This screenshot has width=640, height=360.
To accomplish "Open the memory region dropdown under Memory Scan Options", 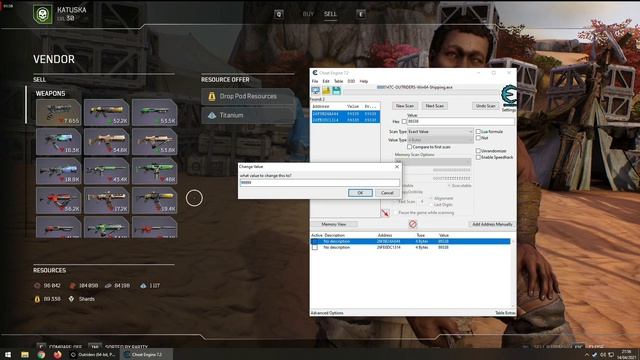I will pyautogui.click(x=433, y=162).
